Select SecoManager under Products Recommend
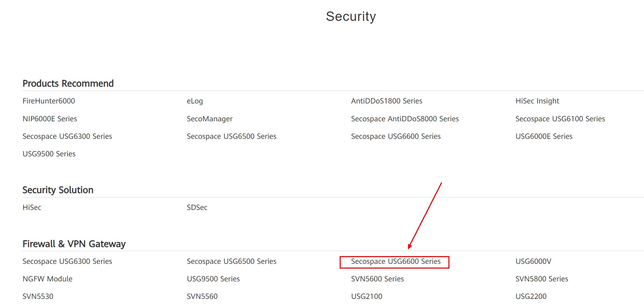This screenshot has width=644, height=308. tap(209, 119)
